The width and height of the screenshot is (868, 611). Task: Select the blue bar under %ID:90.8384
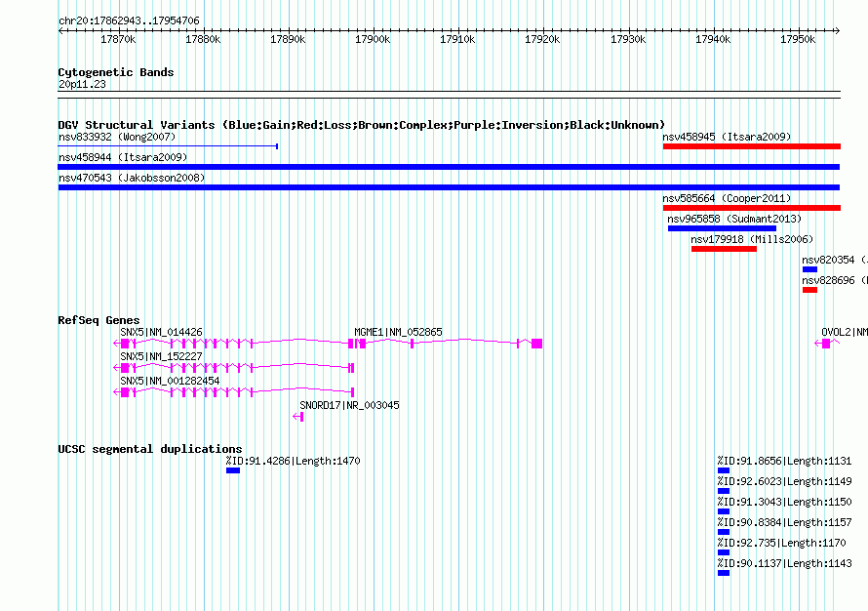click(x=724, y=532)
